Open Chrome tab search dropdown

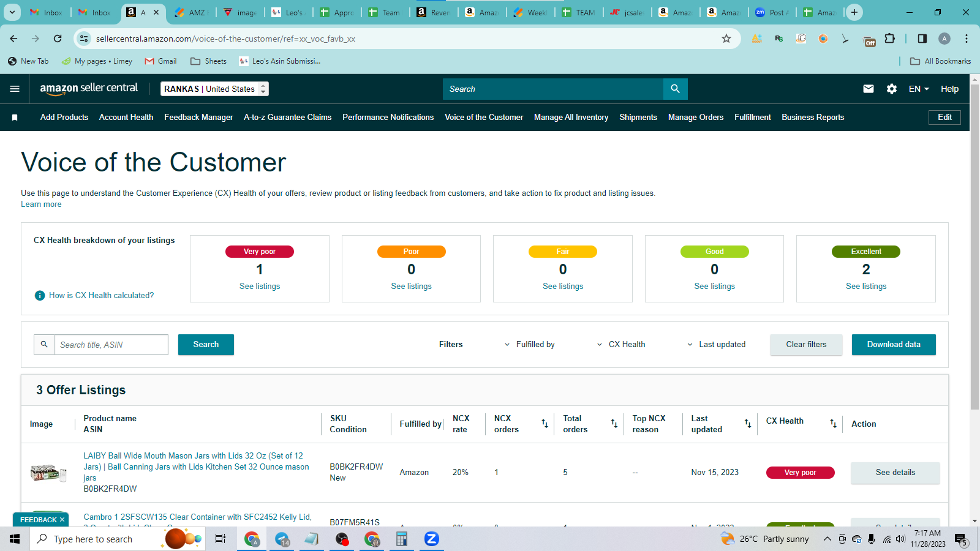pos(12,12)
